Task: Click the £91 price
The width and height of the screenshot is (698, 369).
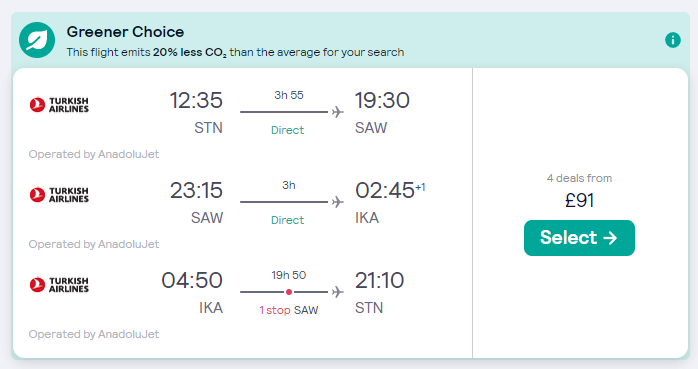Action: (x=579, y=200)
